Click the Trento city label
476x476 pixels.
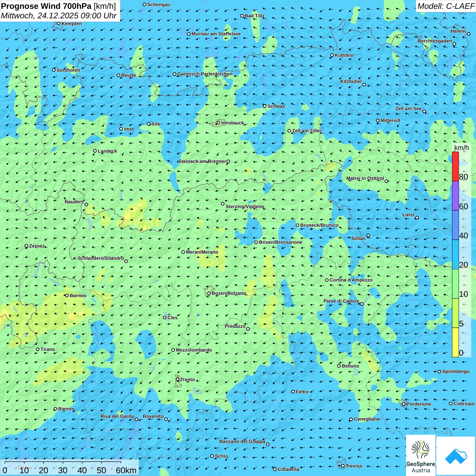188,379
